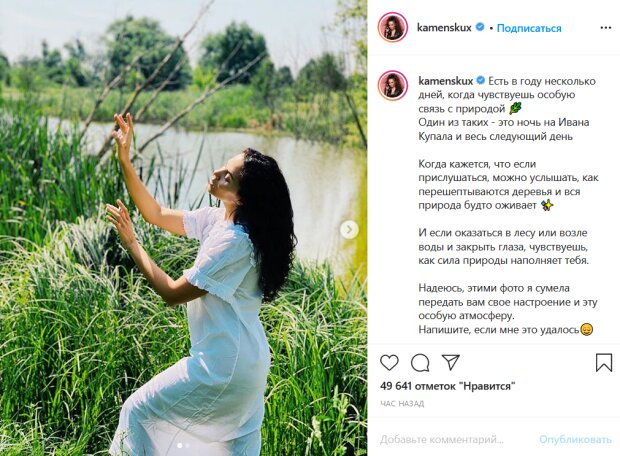620x456 pixels.
Task: Follow the account via Подписаться
Action: tap(529, 28)
